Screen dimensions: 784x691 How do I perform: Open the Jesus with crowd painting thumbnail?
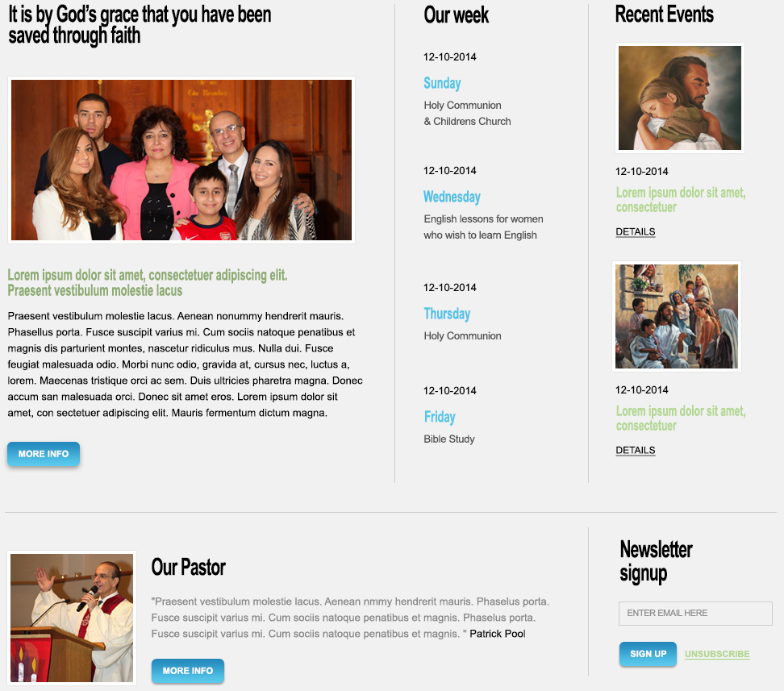click(x=677, y=317)
